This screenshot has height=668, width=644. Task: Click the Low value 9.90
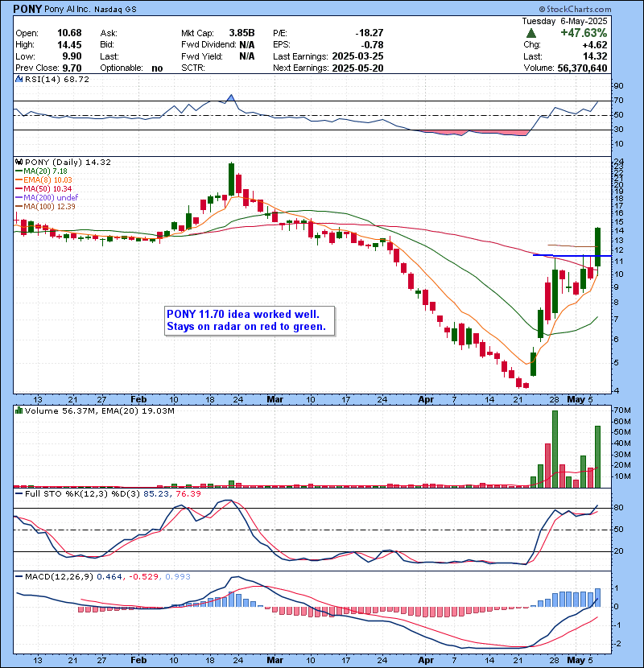point(72,56)
